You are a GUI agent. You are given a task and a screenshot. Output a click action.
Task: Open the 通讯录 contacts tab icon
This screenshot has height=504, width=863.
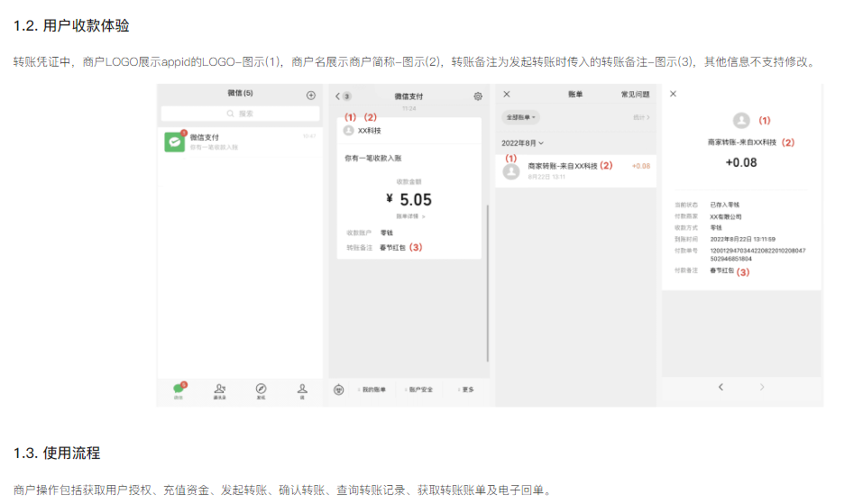click(x=219, y=389)
